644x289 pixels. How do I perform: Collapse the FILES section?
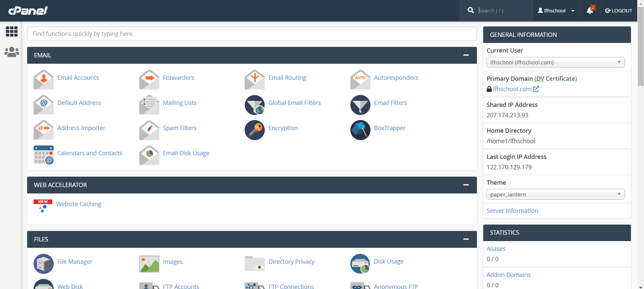[466, 239]
